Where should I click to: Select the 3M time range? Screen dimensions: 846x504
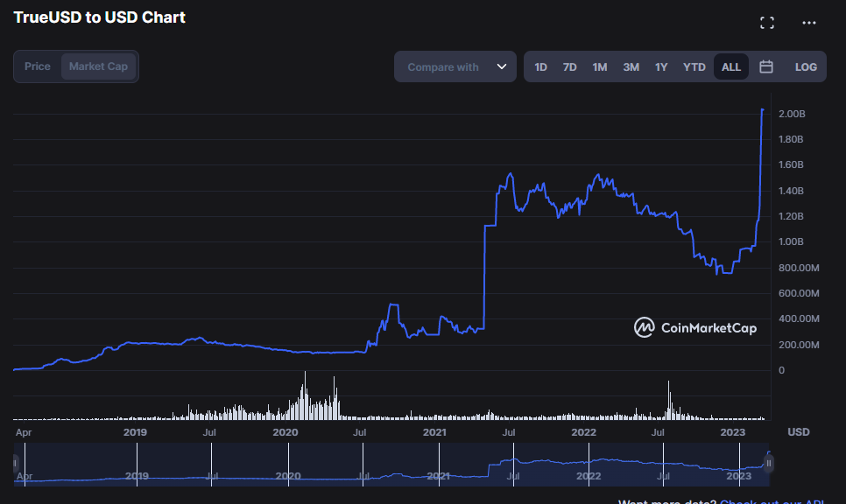coord(631,66)
